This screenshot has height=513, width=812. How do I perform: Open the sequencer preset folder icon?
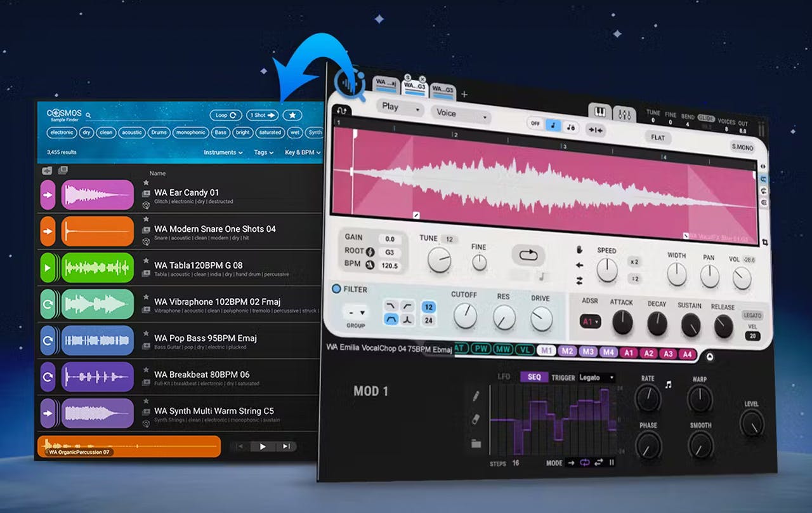coord(476,444)
